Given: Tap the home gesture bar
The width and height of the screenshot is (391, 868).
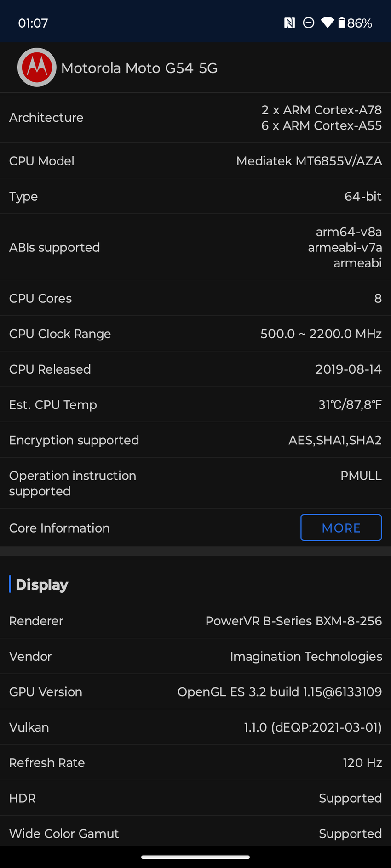Looking at the screenshot, I should 195,857.
